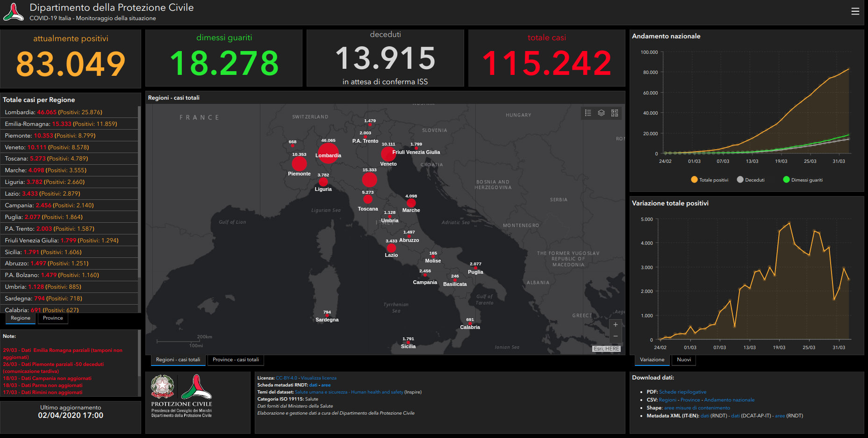Open the basemap gallery grid icon
This screenshot has width=868, height=438.
tap(615, 113)
